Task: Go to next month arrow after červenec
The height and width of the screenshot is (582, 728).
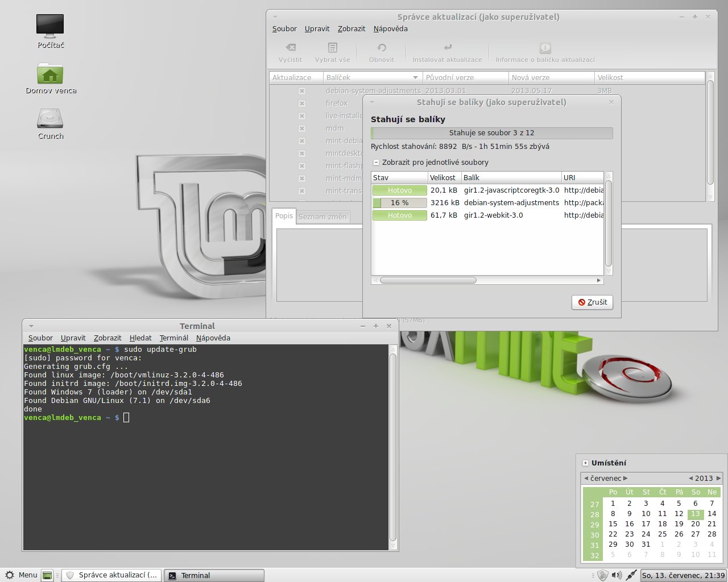Action: click(626, 478)
